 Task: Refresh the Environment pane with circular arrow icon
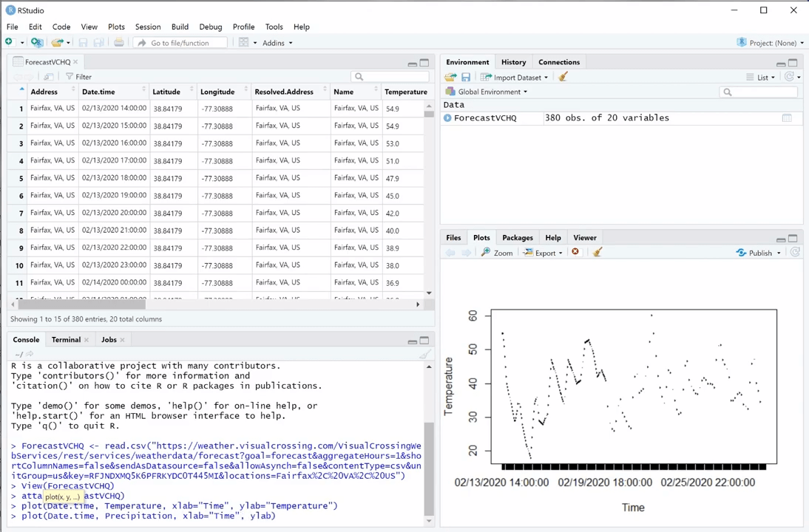(x=791, y=77)
